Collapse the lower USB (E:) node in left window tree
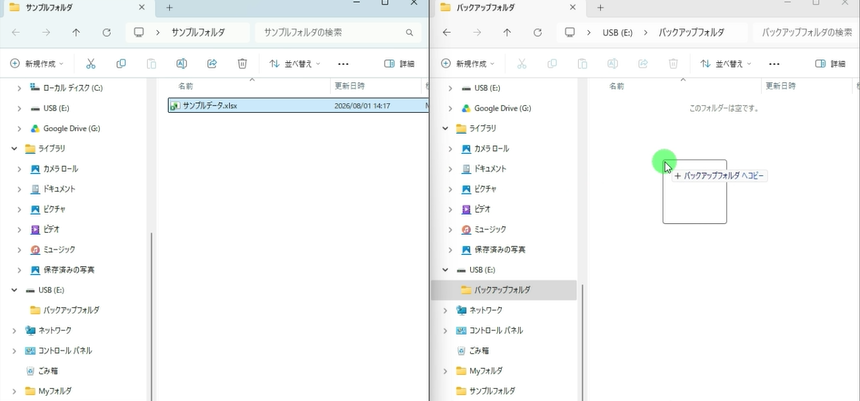The height and width of the screenshot is (401, 860). (x=14, y=290)
